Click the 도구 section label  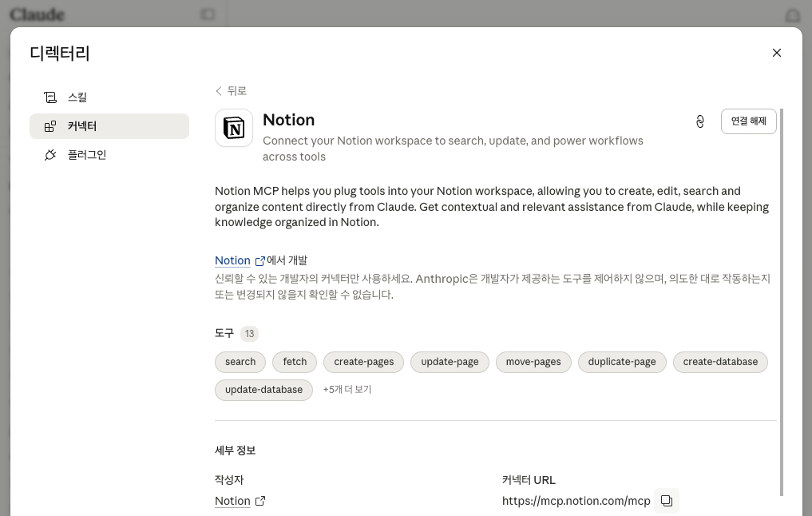tap(224, 334)
